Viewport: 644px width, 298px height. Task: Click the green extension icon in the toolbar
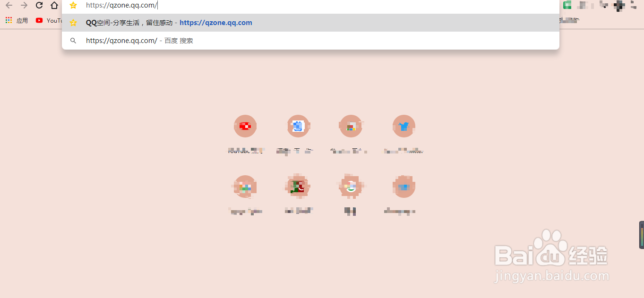567,5
